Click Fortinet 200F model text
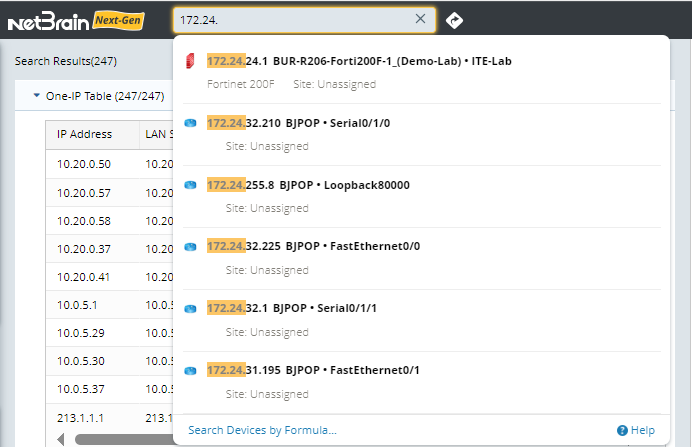The width and height of the screenshot is (692, 447). [x=241, y=84]
